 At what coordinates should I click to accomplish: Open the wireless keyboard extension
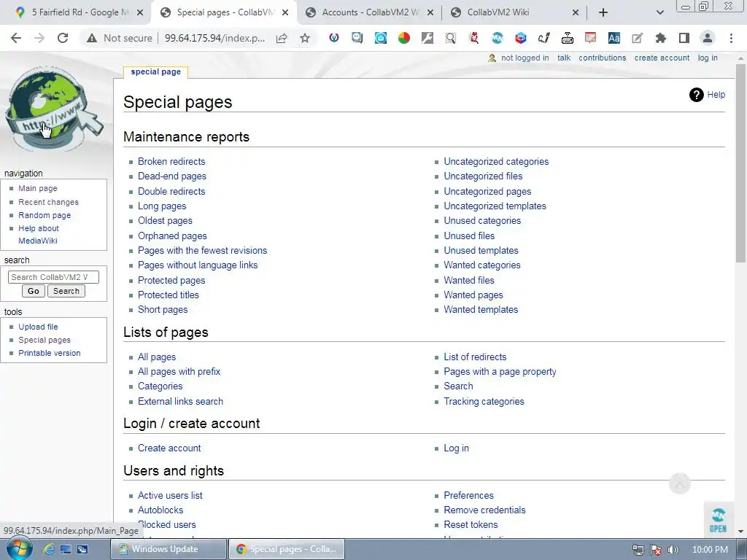(568, 38)
